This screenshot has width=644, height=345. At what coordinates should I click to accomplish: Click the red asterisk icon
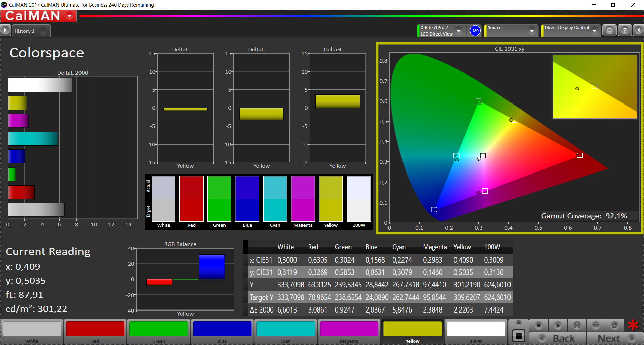pos(633,325)
